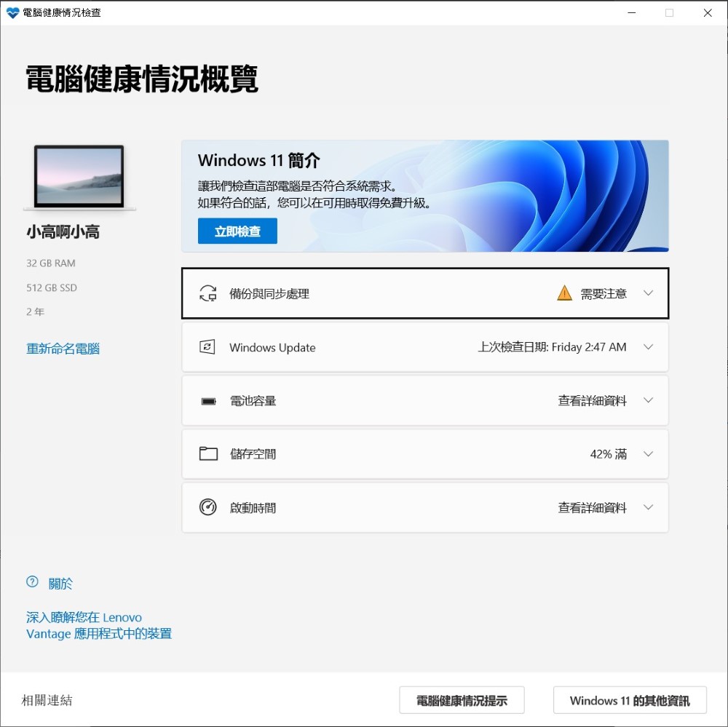Image resolution: width=728 pixels, height=727 pixels.
Task: Click the 32 GB RAM text
Action: click(x=51, y=263)
